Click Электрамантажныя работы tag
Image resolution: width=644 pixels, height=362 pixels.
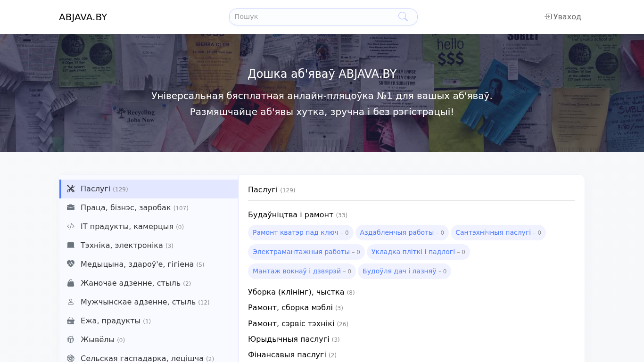pyautogui.click(x=306, y=252)
